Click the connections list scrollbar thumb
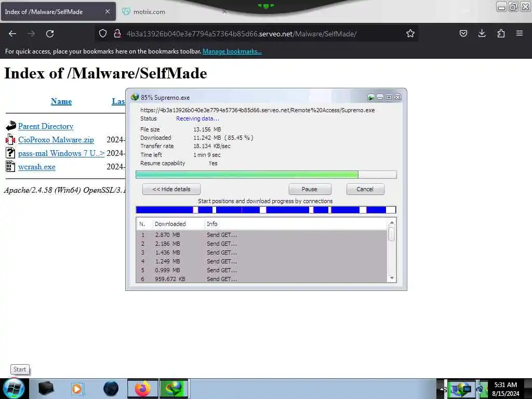532x399 pixels. pyautogui.click(x=392, y=234)
